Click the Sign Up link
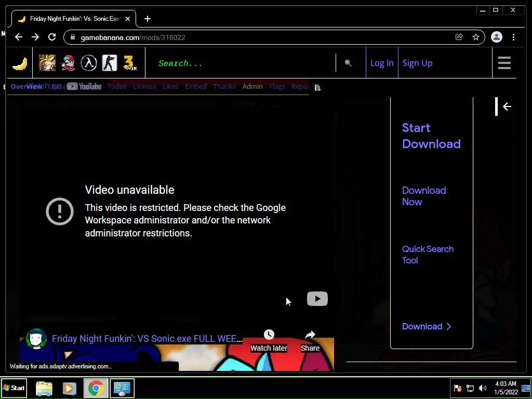 (x=417, y=63)
